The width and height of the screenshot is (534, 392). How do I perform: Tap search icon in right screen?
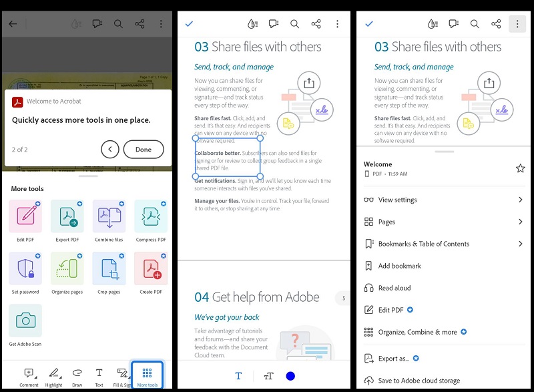tap(475, 24)
